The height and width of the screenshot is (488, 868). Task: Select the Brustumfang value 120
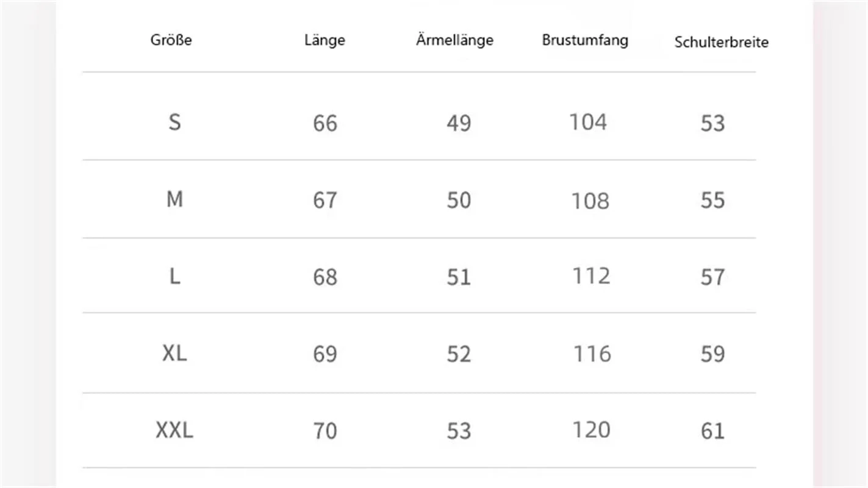coord(591,430)
